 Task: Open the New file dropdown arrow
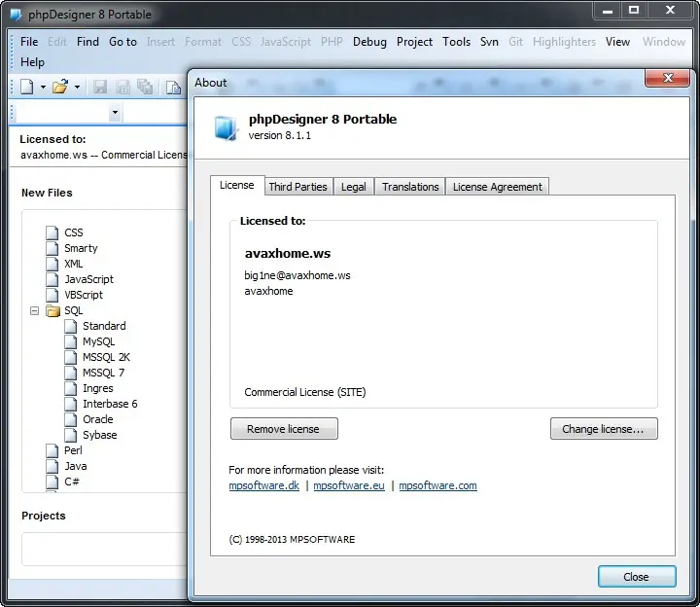click(43, 87)
